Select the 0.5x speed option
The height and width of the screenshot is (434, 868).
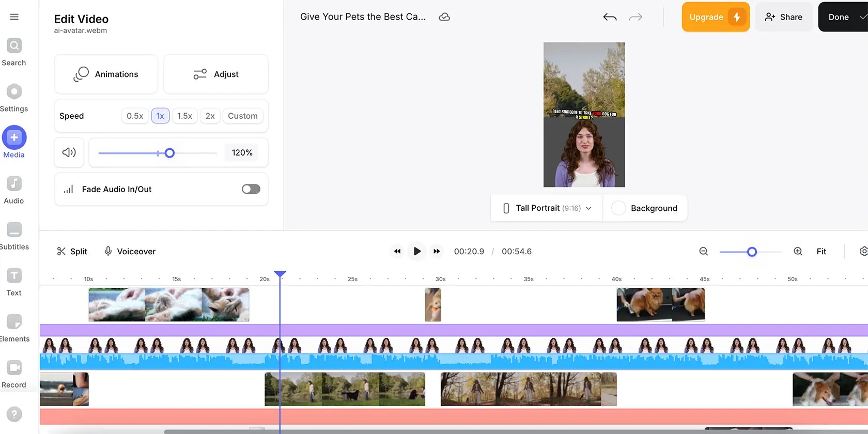(x=135, y=116)
